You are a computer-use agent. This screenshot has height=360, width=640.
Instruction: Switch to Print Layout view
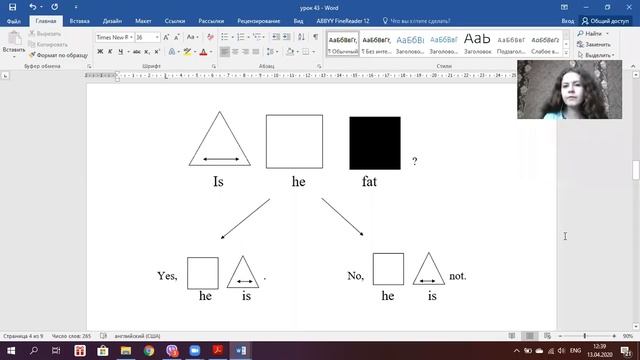529,336
